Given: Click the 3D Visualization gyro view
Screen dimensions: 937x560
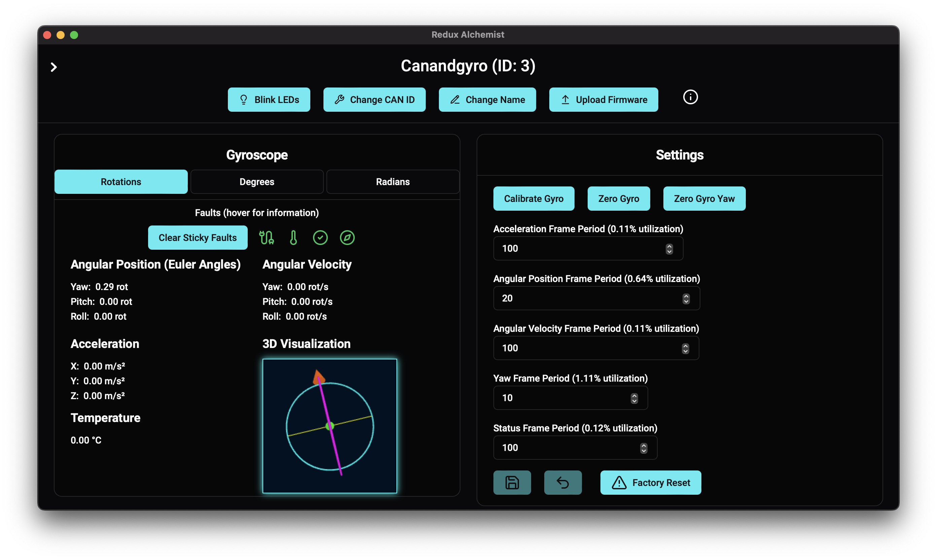Looking at the screenshot, I should point(329,426).
